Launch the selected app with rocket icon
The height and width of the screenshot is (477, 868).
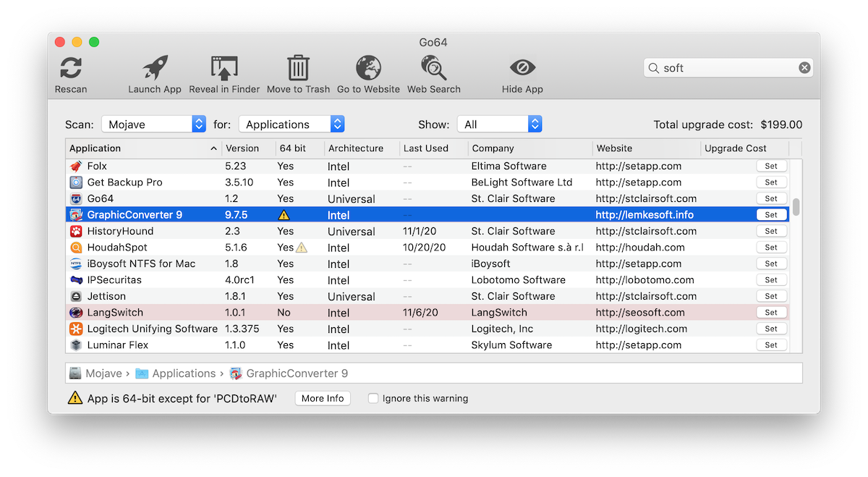coord(155,69)
